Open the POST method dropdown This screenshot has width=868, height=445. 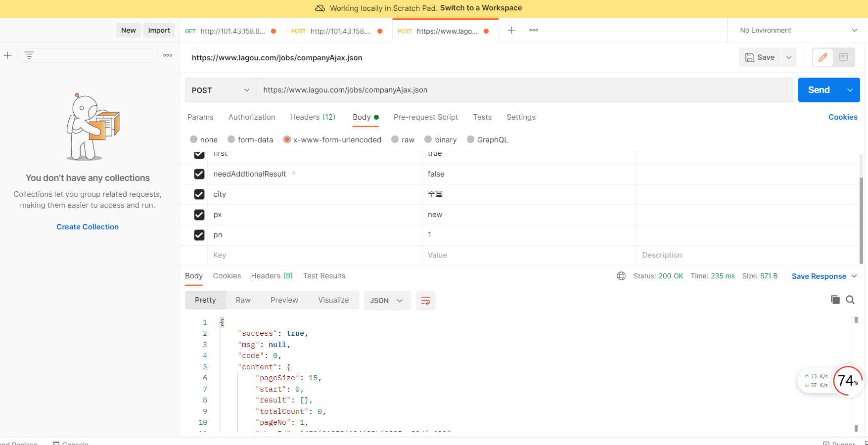click(221, 90)
